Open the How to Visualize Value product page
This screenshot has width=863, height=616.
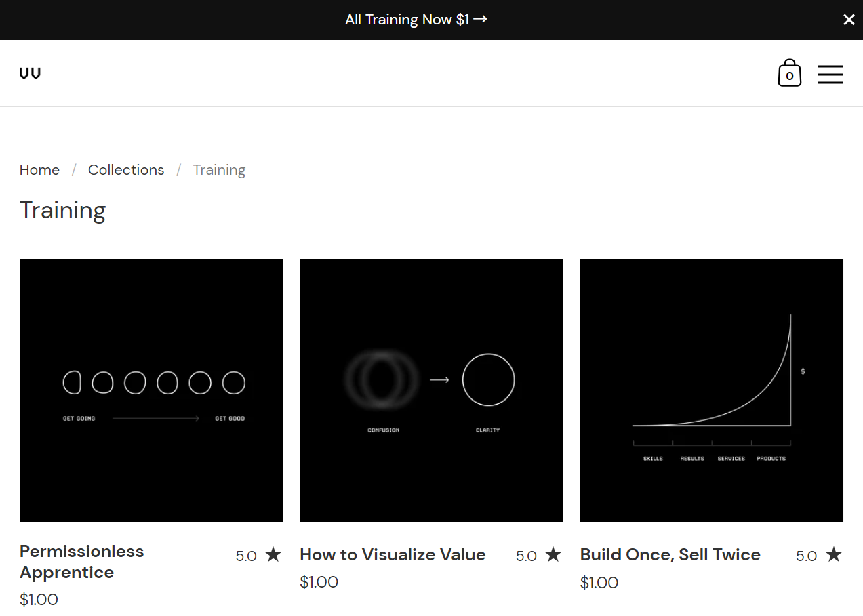(393, 554)
